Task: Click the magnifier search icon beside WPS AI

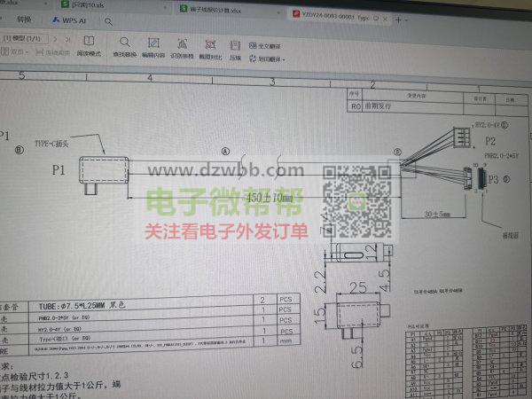Action: click(x=108, y=22)
